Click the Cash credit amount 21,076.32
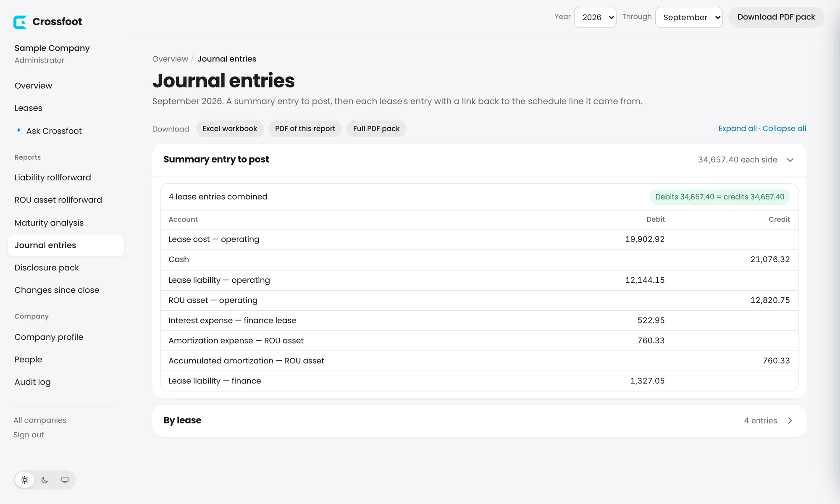Viewport: 840px width, 504px height. tap(770, 260)
